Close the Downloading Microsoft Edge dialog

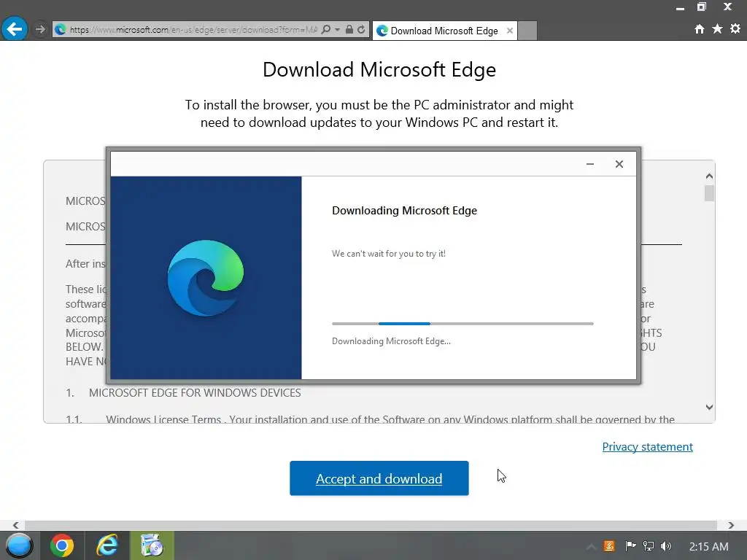[x=619, y=164]
